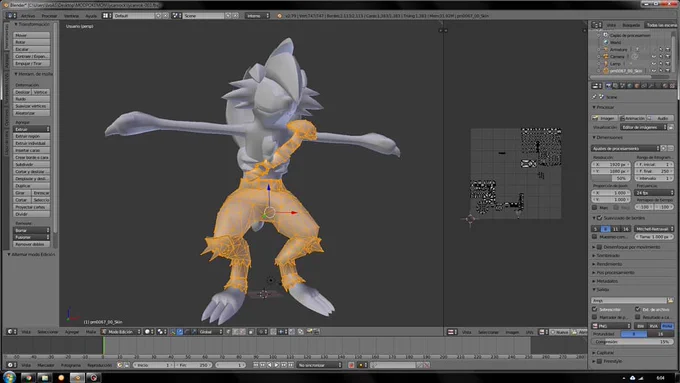Toggle the Suavizado de bordes checkbox
Viewport: 680px width, 383px height.
click(600, 218)
